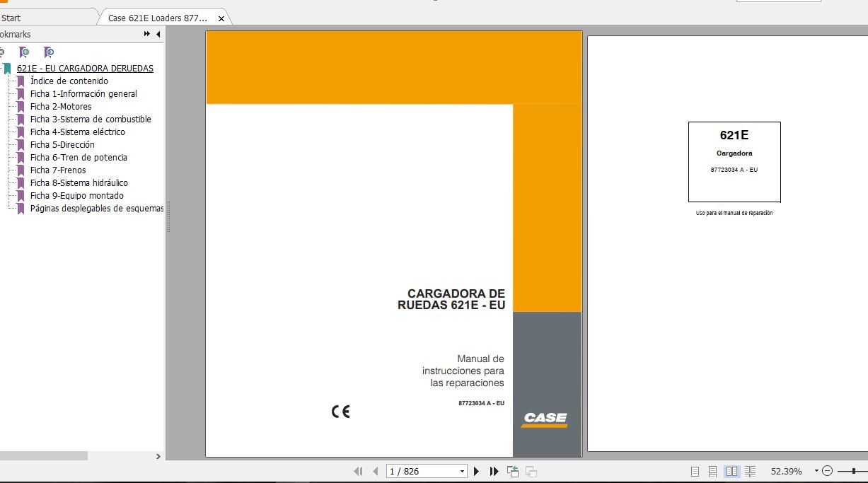Viewport: 868px width, 483px height.
Task: Open Ficha 4-Sistema eléctrico bookmark
Action: pyautogui.click(x=78, y=132)
